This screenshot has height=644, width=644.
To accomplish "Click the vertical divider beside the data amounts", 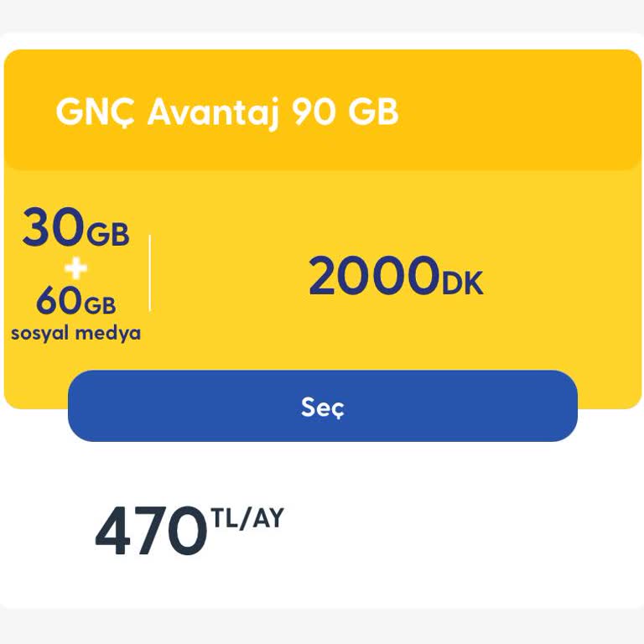I will point(150,273).
